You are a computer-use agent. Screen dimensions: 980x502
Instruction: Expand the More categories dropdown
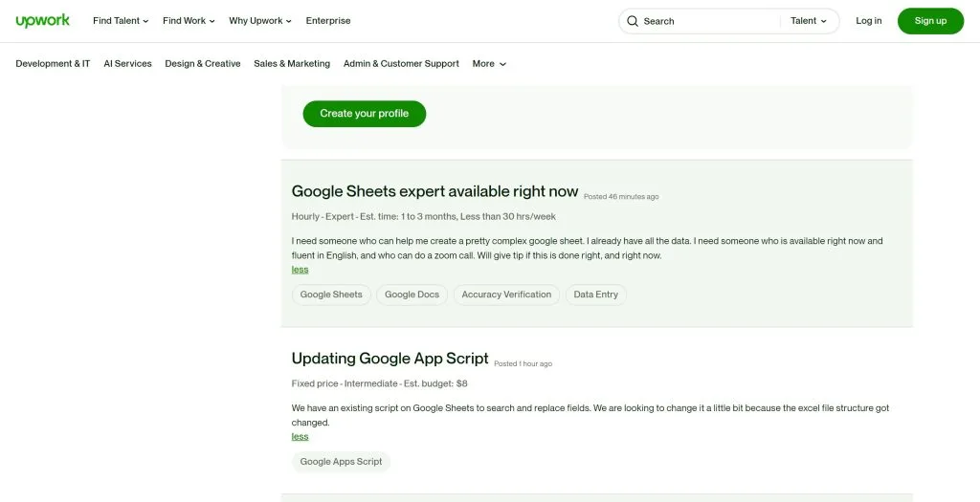click(489, 64)
